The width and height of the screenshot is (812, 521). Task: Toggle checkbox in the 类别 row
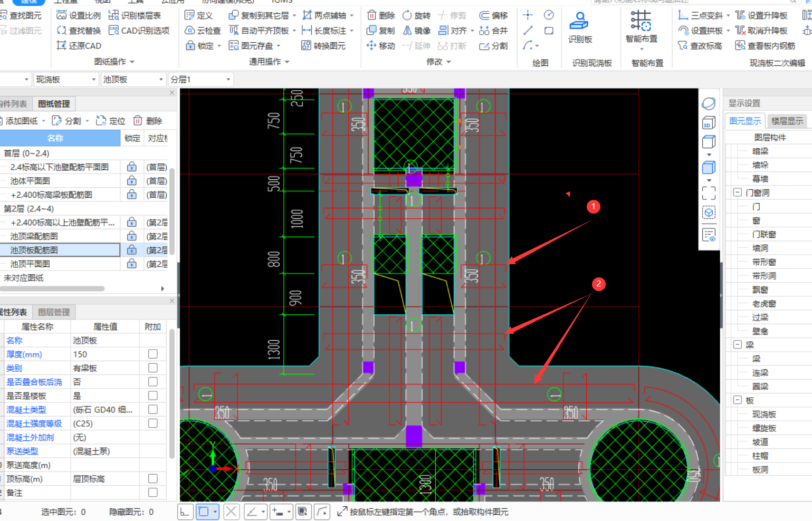click(x=152, y=368)
